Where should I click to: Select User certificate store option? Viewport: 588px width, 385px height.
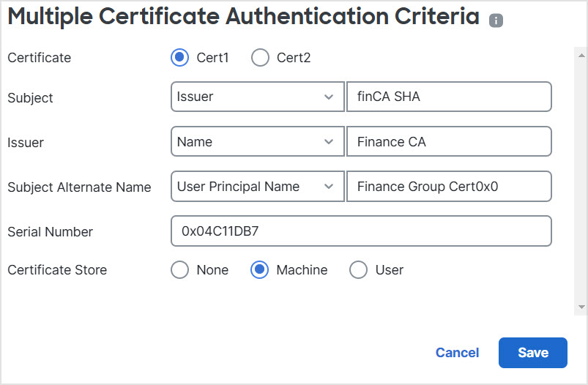pos(358,270)
